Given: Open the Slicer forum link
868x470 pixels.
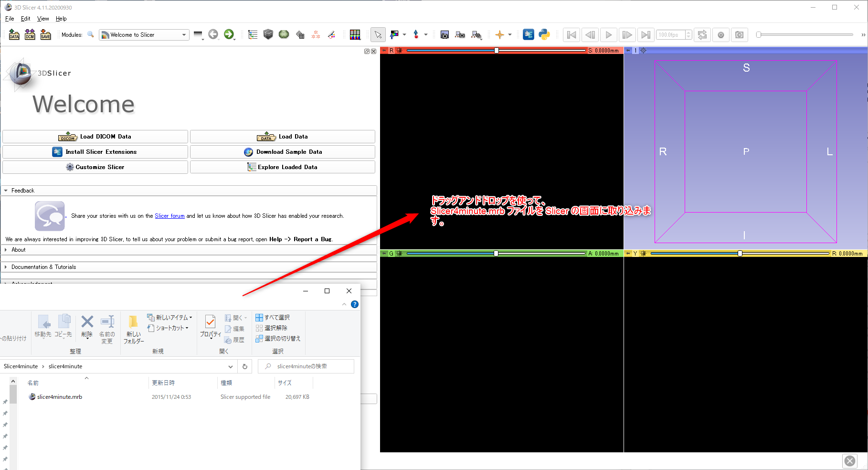Looking at the screenshot, I should tap(169, 216).
